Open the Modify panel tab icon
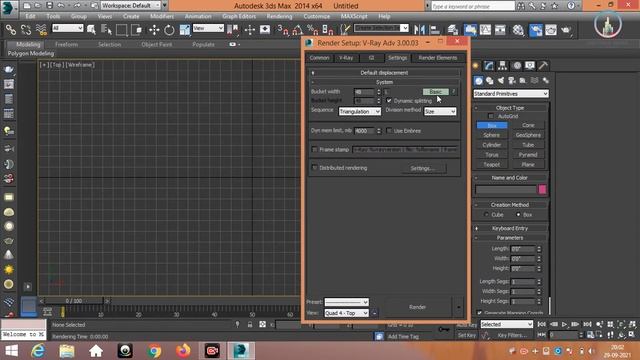This screenshot has width=640, height=360. (x=489, y=66)
